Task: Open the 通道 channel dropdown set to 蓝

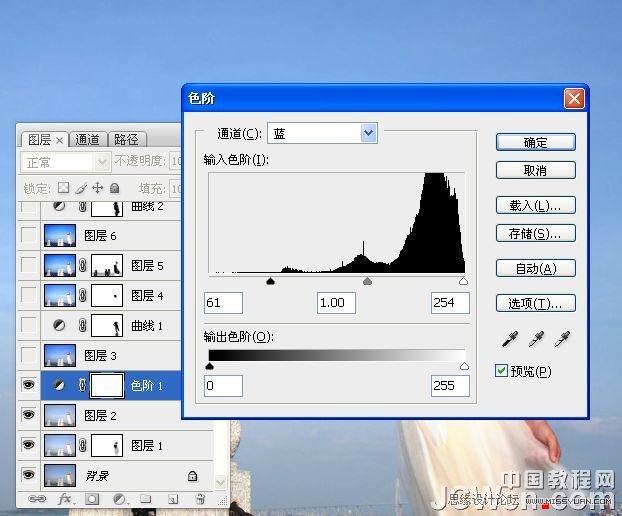Action: coord(323,133)
